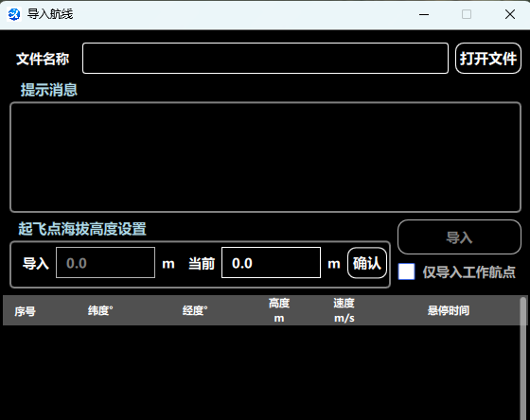
Task: Click the waypoint table vertical scrollbar
Action: pos(523,359)
